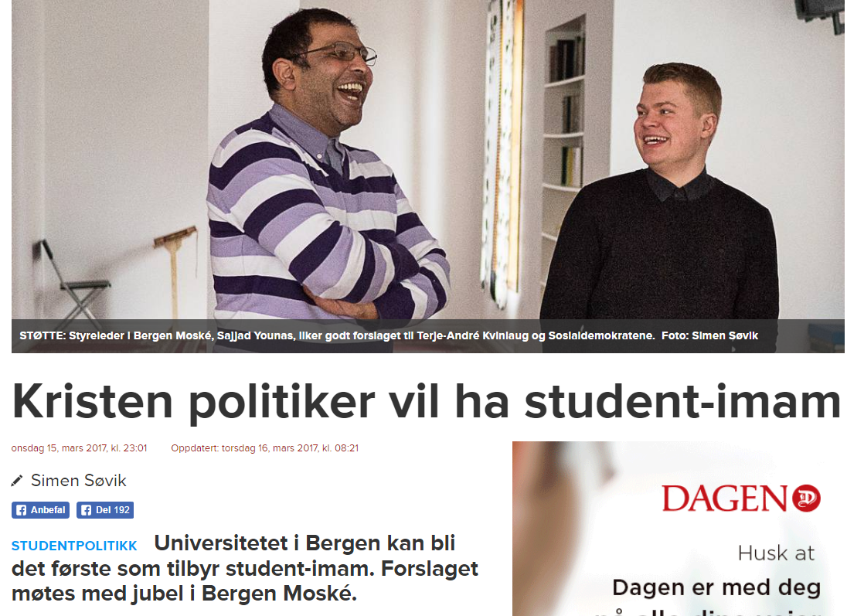Viewport: 847px width, 616px height.
Task: Click the 'Dagen er med deg' ad line
Action: (716, 588)
